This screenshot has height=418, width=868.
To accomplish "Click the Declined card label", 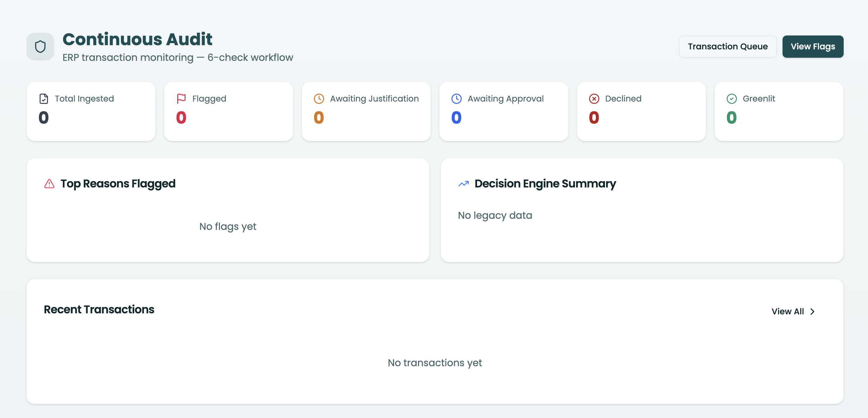I will 623,99.
